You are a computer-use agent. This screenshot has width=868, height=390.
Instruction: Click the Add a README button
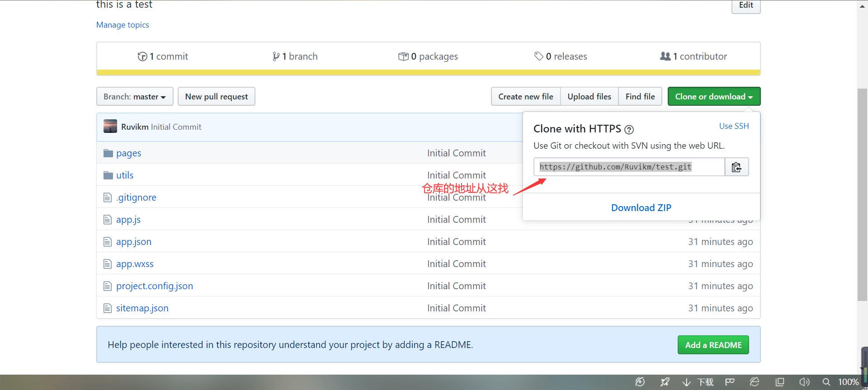[x=713, y=345]
